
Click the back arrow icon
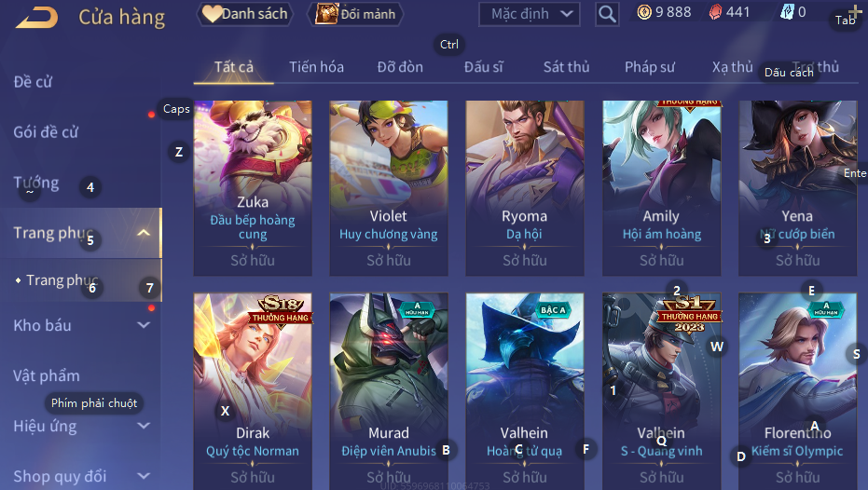pyautogui.click(x=36, y=17)
